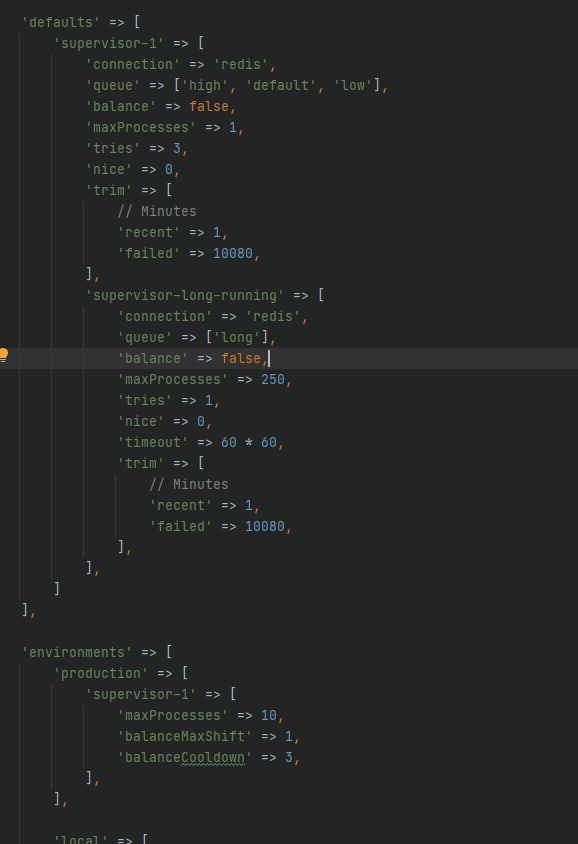This screenshot has width=578, height=844.
Task: Select the 'long' queue value
Action: click(237, 337)
